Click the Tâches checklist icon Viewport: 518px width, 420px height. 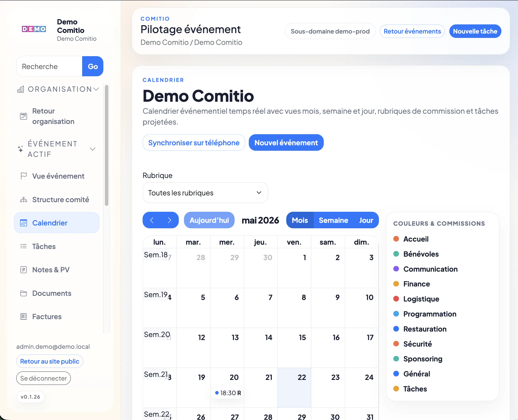coord(24,246)
